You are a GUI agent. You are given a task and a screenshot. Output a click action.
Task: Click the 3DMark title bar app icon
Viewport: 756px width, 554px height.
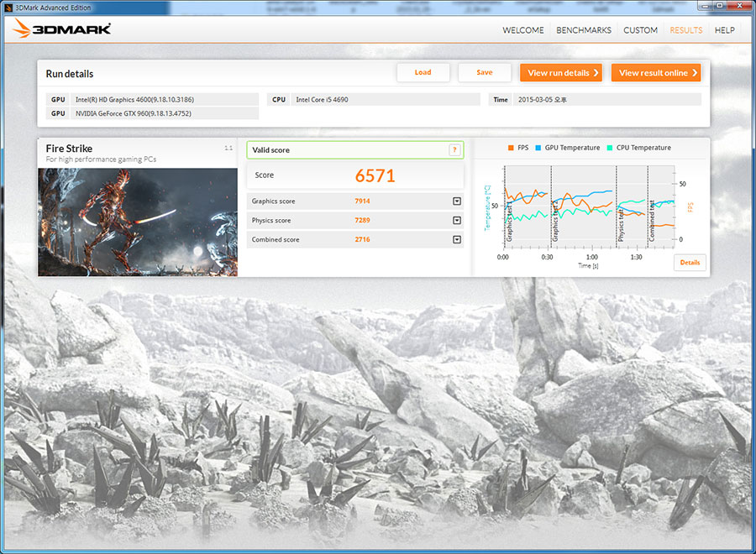pyautogui.click(x=8, y=8)
